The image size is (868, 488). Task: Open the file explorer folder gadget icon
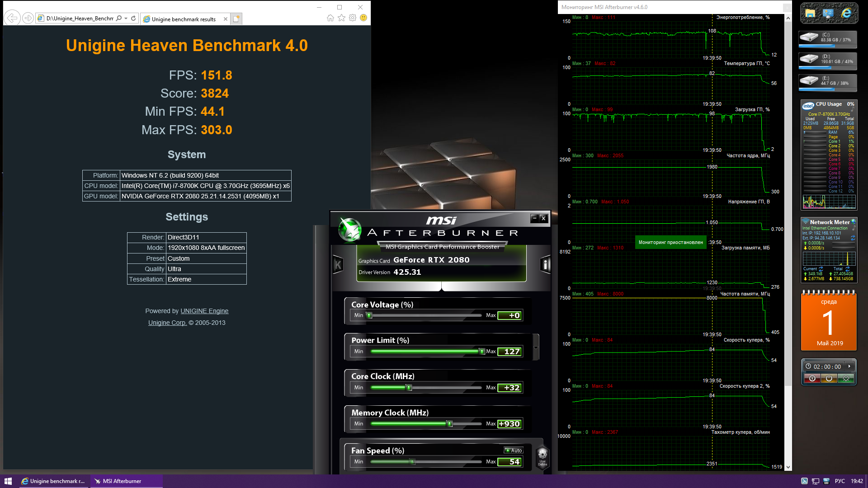click(x=810, y=14)
